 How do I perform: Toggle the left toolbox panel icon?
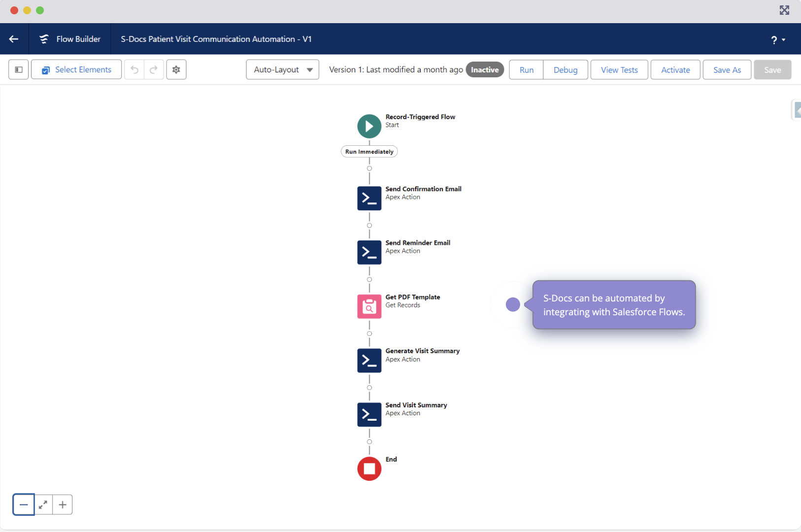[x=19, y=69]
